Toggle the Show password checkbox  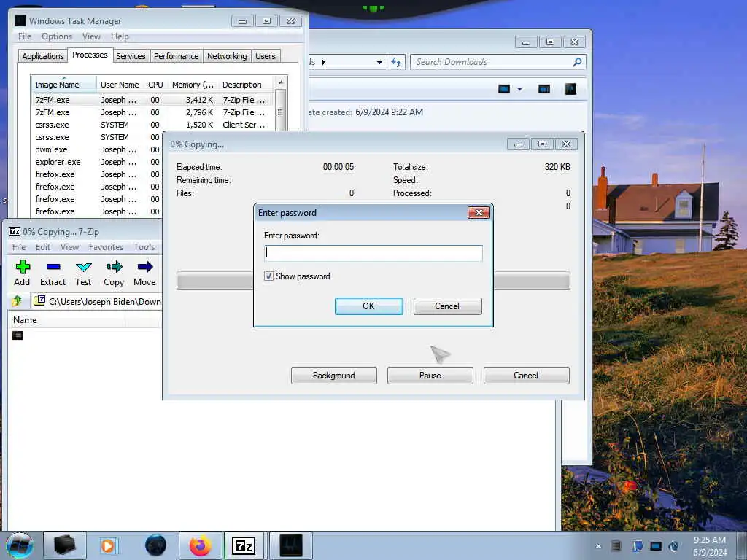(268, 276)
